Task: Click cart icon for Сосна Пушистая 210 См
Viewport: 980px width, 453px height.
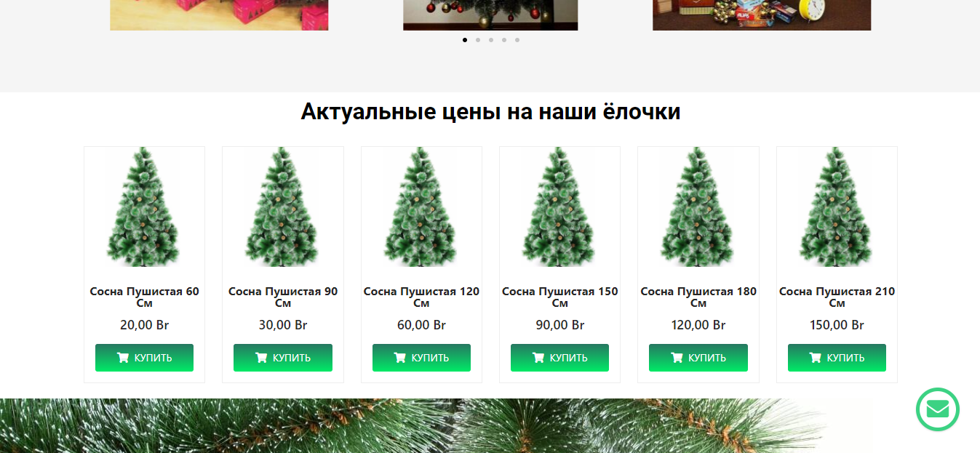Action: (815, 358)
